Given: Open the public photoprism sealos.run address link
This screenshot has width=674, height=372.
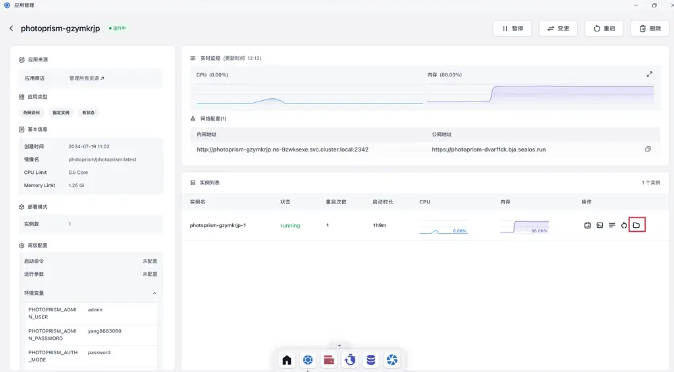Looking at the screenshot, I should [489, 150].
